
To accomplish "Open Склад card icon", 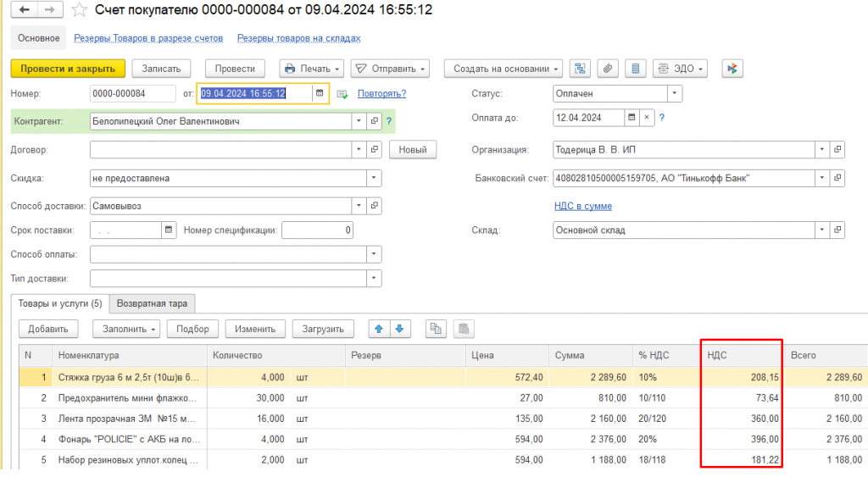I will [837, 230].
